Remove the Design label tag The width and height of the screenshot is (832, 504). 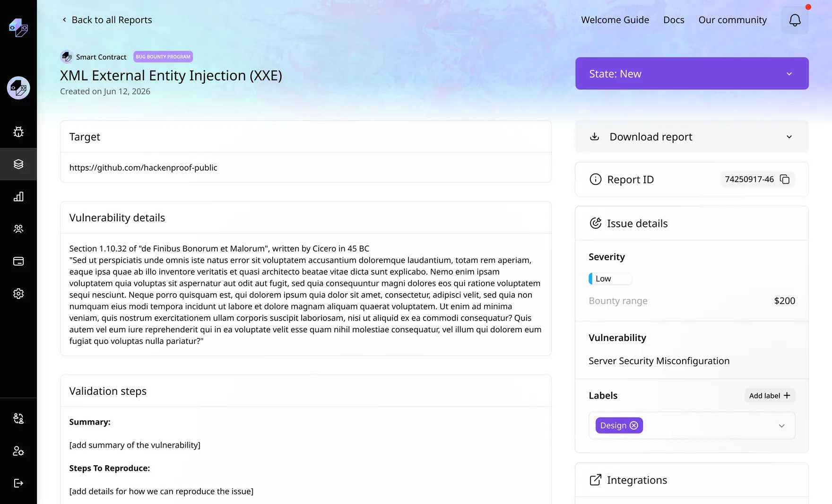coord(634,426)
